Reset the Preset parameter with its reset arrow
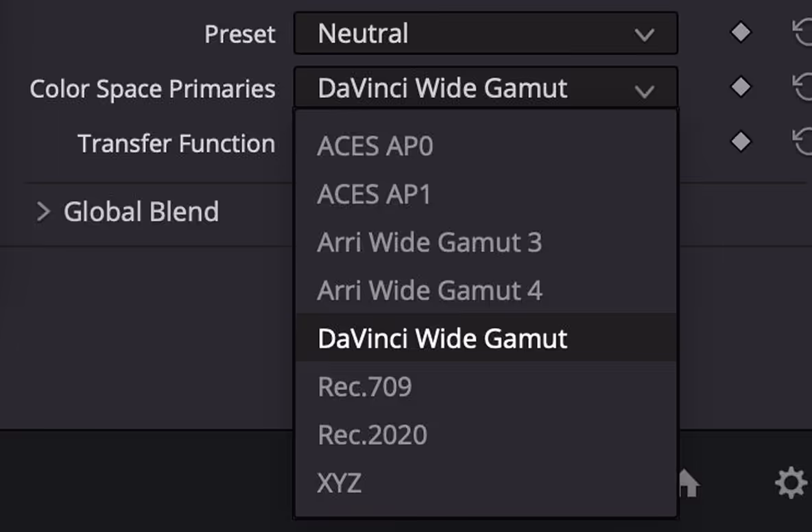The height and width of the screenshot is (532, 812). pos(802,33)
